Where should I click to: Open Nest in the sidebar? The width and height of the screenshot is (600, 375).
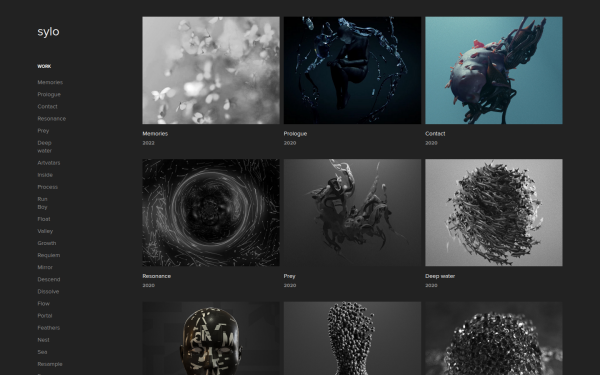(43, 340)
